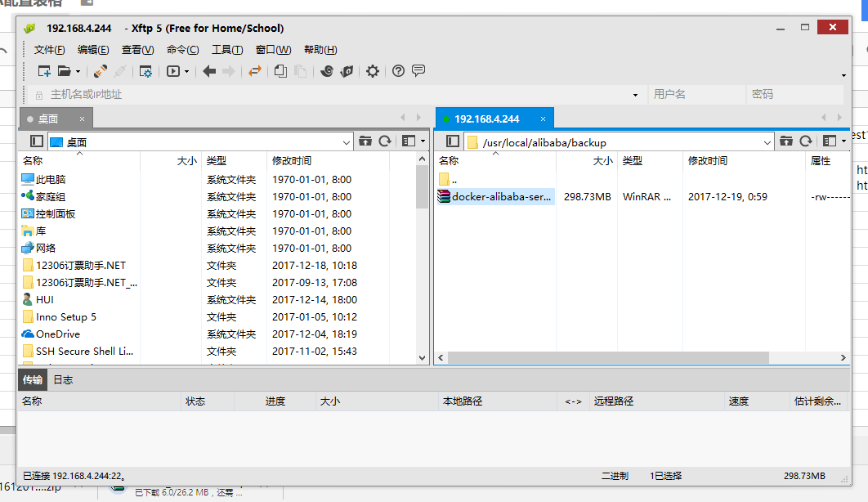Close the 192.168.4.244 tab

[543, 119]
